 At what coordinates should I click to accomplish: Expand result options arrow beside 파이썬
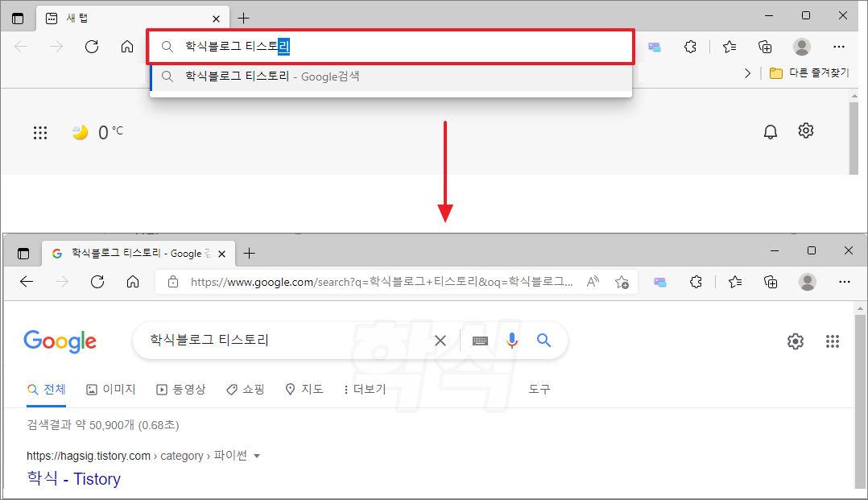click(x=257, y=457)
